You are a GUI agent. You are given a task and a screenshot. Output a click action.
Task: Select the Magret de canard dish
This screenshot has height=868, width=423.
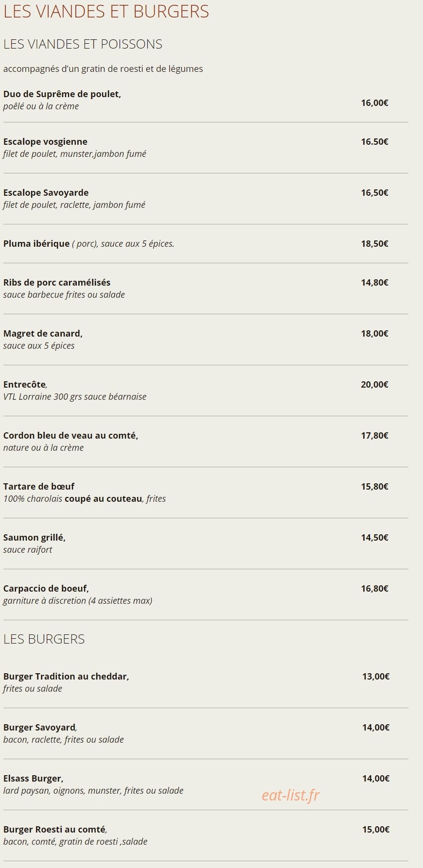(x=43, y=334)
